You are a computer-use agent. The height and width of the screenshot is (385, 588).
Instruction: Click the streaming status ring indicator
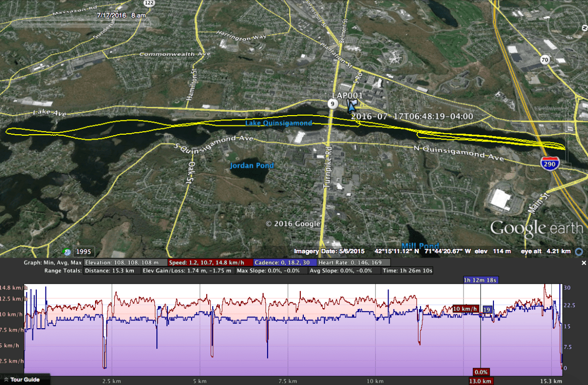pyautogui.click(x=579, y=251)
